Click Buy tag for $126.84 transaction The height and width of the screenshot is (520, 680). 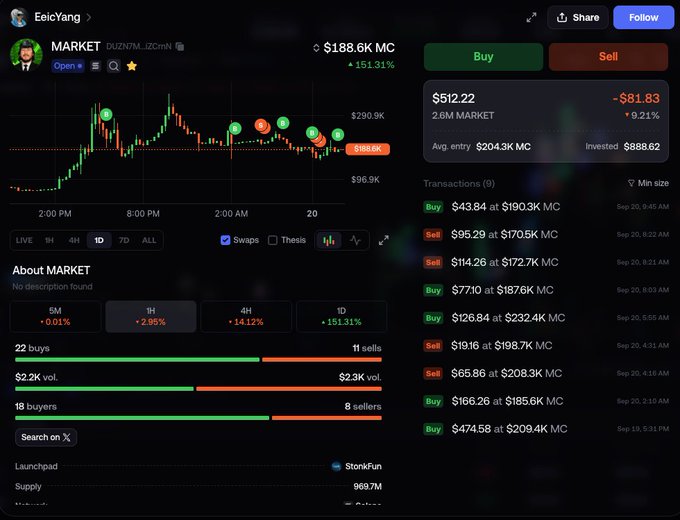[433, 318]
